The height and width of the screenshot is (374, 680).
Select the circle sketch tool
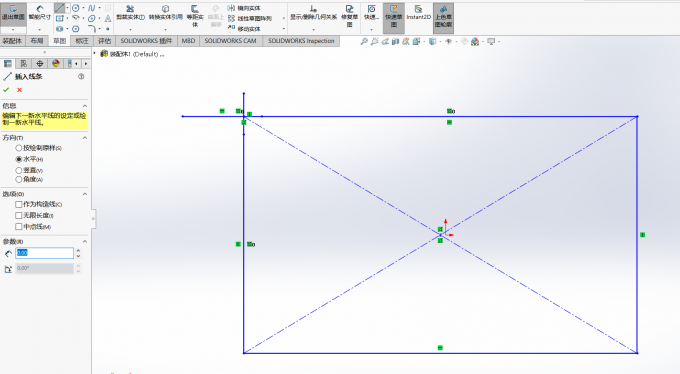point(75,8)
